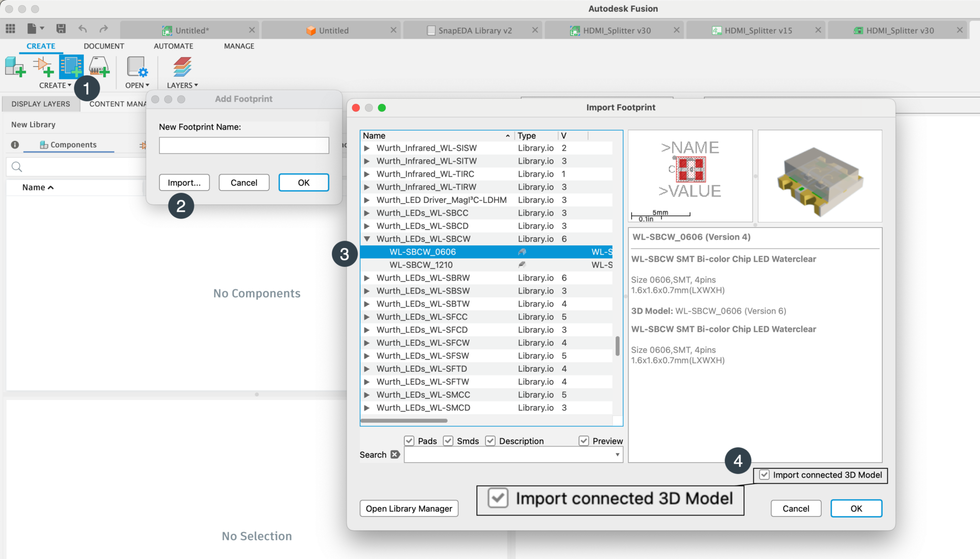980x559 pixels.
Task: Click Import in the Add Footprint dialog
Action: 184,182
